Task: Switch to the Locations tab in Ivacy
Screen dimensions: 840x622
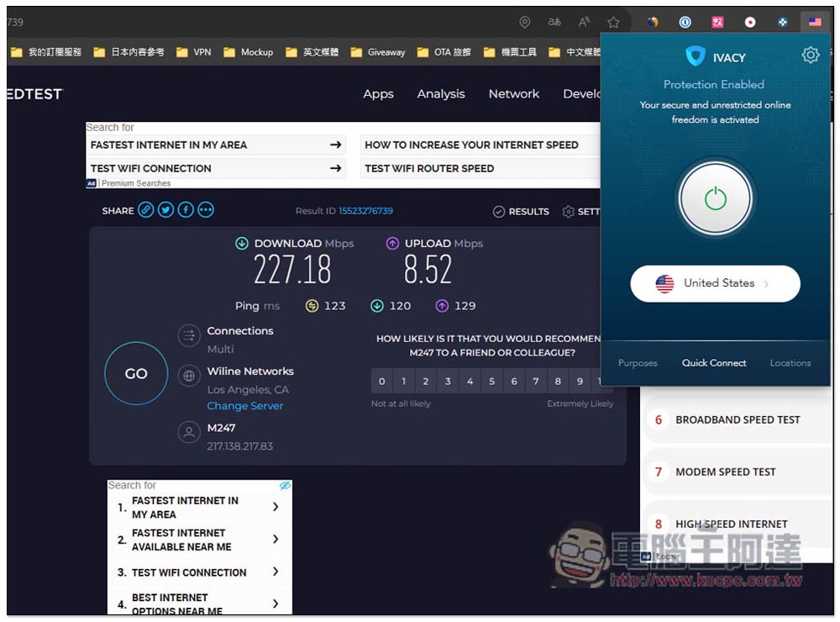Action: click(790, 363)
